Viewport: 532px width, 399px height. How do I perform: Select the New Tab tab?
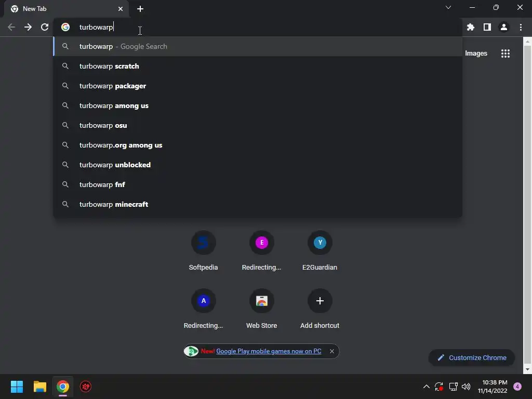[66, 9]
